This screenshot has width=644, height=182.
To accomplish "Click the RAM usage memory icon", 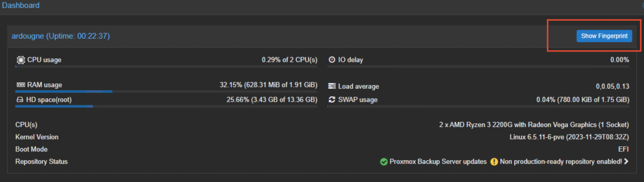I will click(x=21, y=85).
